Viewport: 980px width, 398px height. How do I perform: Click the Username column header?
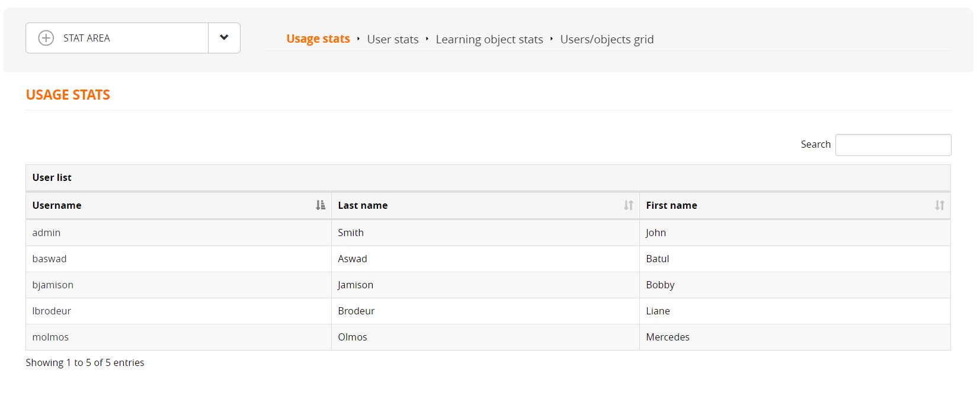coord(178,205)
